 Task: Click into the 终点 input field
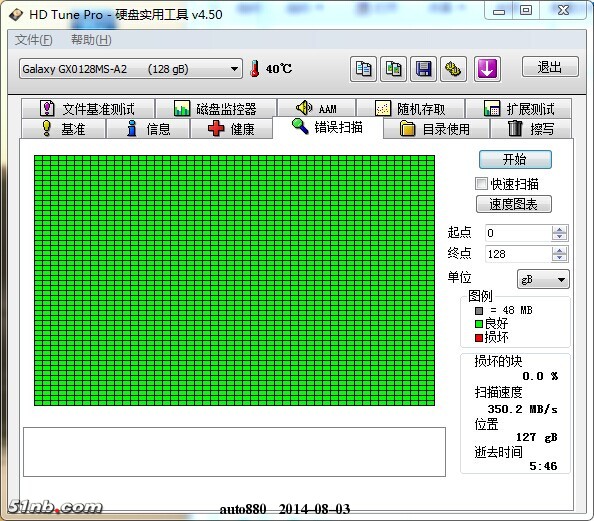tap(518, 254)
